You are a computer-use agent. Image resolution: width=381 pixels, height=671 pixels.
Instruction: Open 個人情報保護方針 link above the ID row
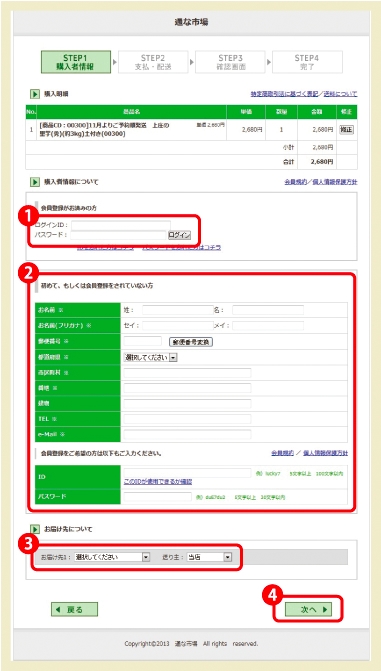(x=325, y=453)
